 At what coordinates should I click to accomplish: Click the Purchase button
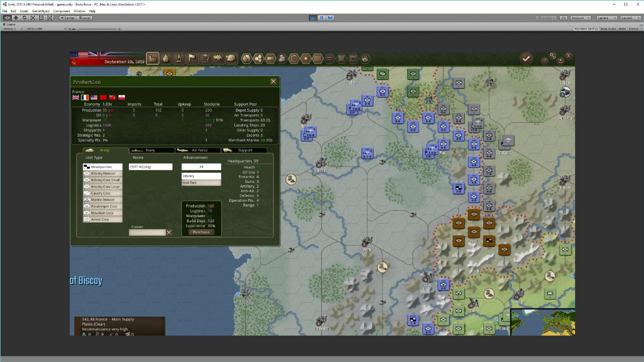(200, 232)
